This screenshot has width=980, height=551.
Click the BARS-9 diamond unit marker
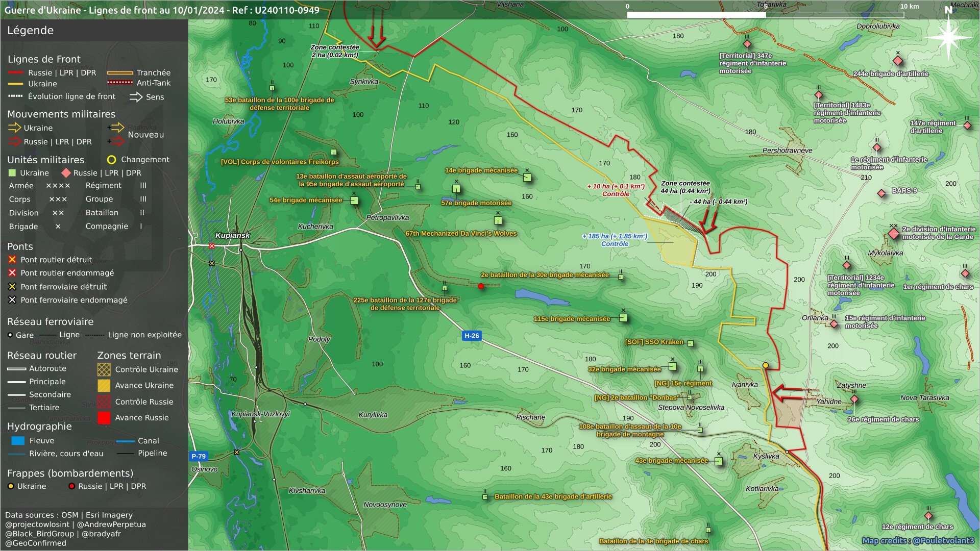[881, 193]
